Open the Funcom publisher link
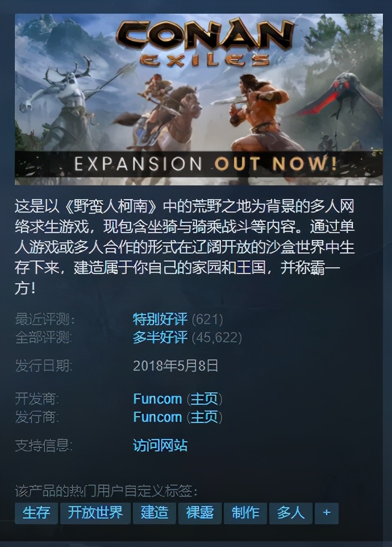The width and height of the screenshot is (392, 547). pyautogui.click(x=157, y=417)
